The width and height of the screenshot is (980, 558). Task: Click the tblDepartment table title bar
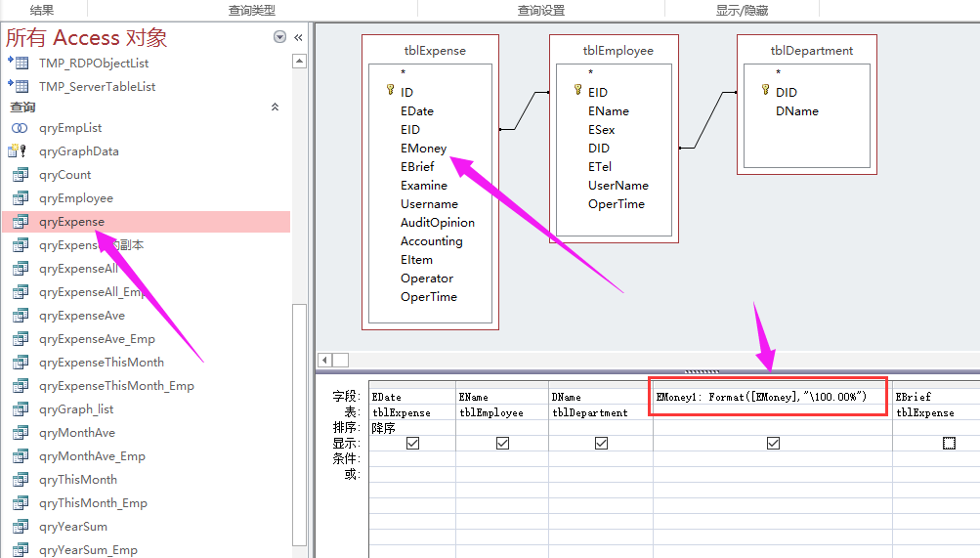click(807, 50)
